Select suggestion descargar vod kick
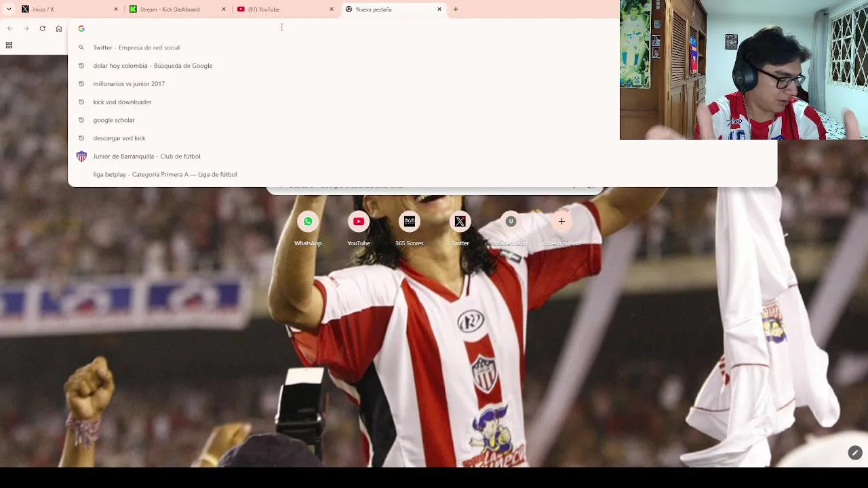The image size is (868, 488). point(422,138)
